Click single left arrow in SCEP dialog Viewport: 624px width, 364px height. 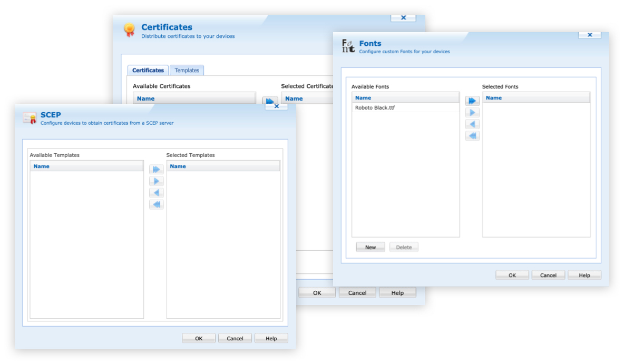(156, 193)
